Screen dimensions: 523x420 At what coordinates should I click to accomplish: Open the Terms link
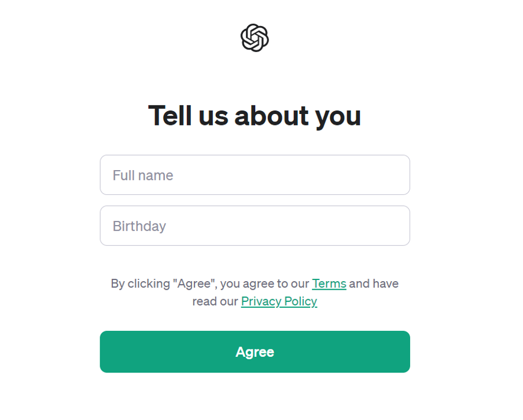pos(329,283)
